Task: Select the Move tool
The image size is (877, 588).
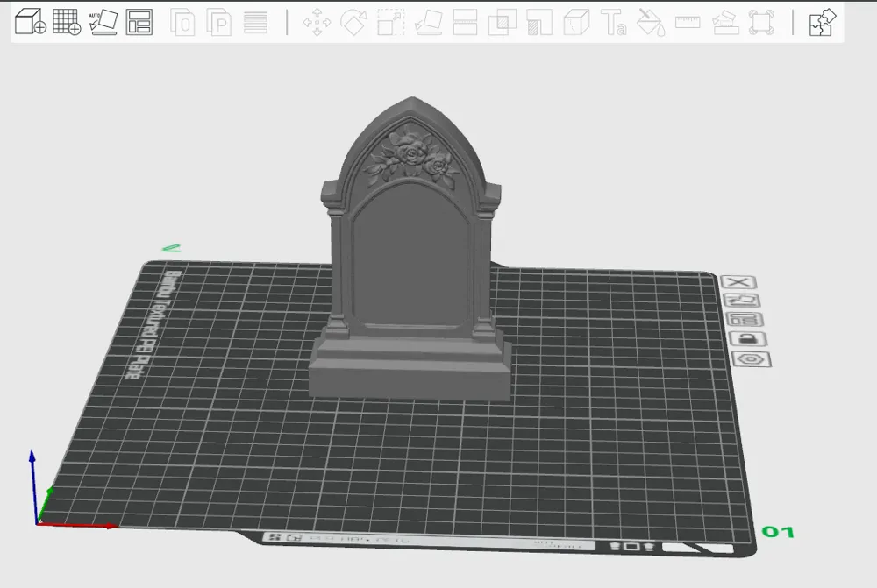Action: click(317, 23)
